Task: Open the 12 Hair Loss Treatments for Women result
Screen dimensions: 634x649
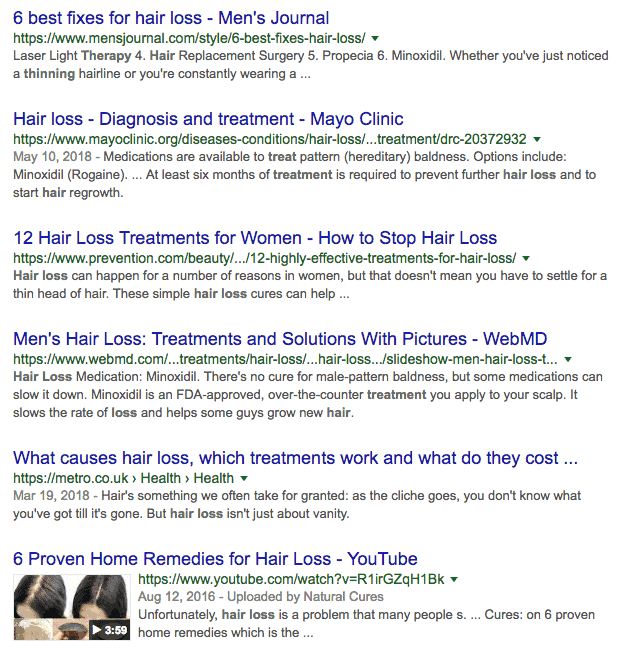Action: click(255, 238)
